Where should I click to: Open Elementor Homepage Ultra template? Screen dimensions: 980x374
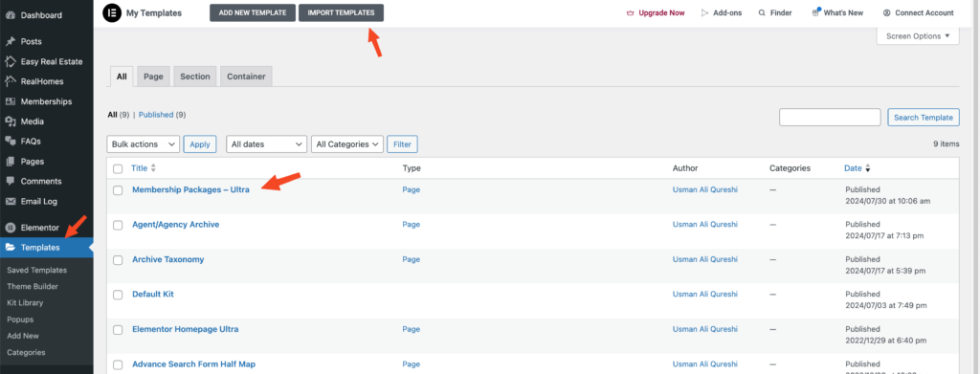pos(186,329)
